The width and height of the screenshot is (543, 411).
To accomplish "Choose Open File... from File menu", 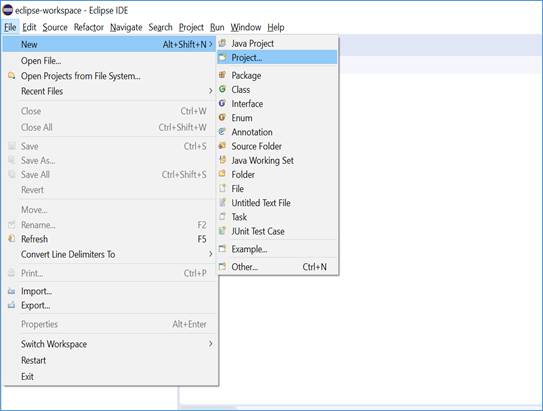I will point(109,61).
